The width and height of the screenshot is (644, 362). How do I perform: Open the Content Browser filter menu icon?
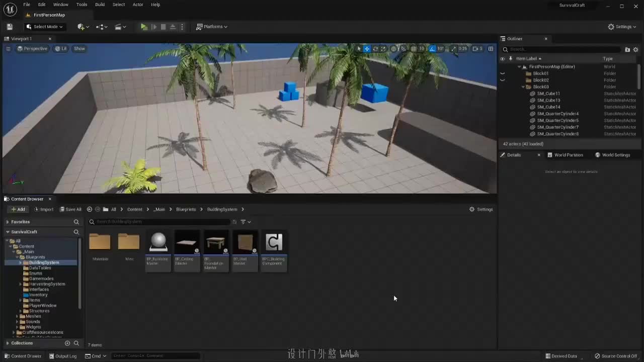[x=246, y=222]
